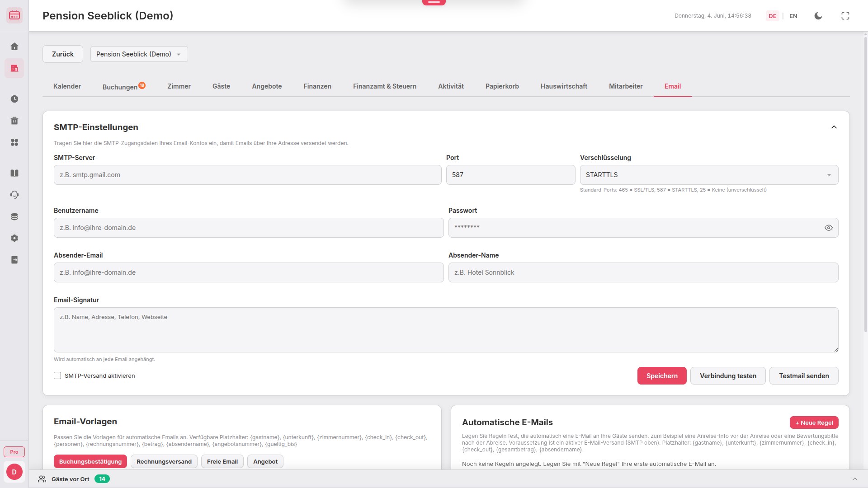This screenshot has width=868, height=488.
Task: Click the Buchungen notification badge 18
Action: (x=142, y=85)
